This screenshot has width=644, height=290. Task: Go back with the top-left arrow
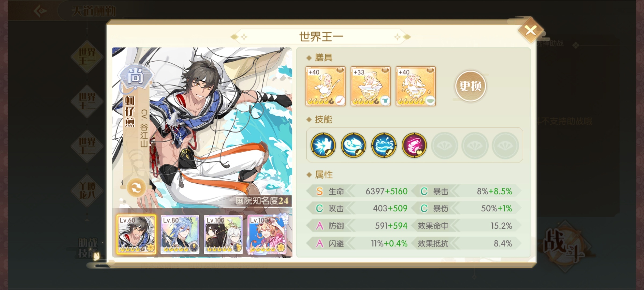point(40,11)
